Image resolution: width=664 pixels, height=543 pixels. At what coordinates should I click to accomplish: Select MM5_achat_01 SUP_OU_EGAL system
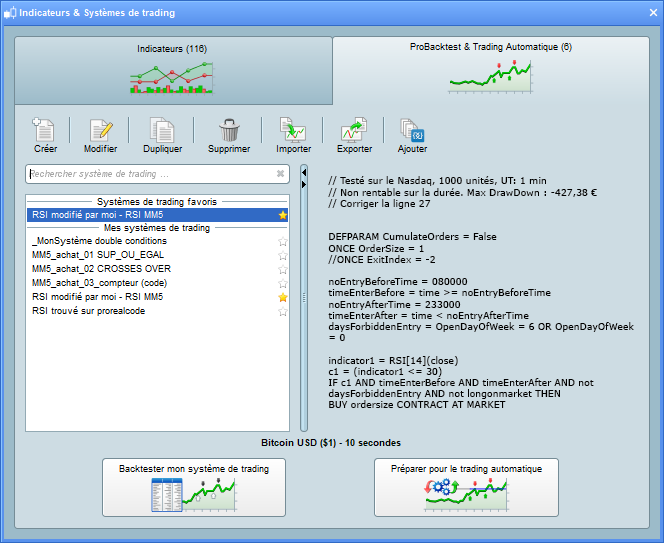[157, 255]
